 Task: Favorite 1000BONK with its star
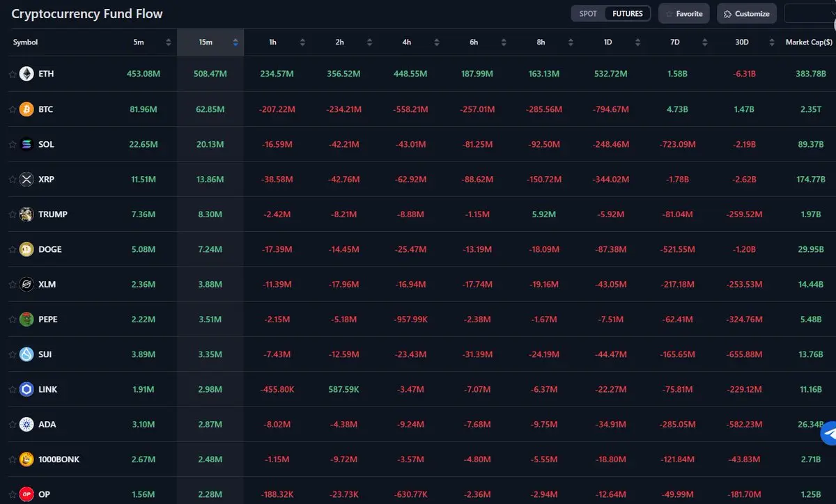coord(12,459)
